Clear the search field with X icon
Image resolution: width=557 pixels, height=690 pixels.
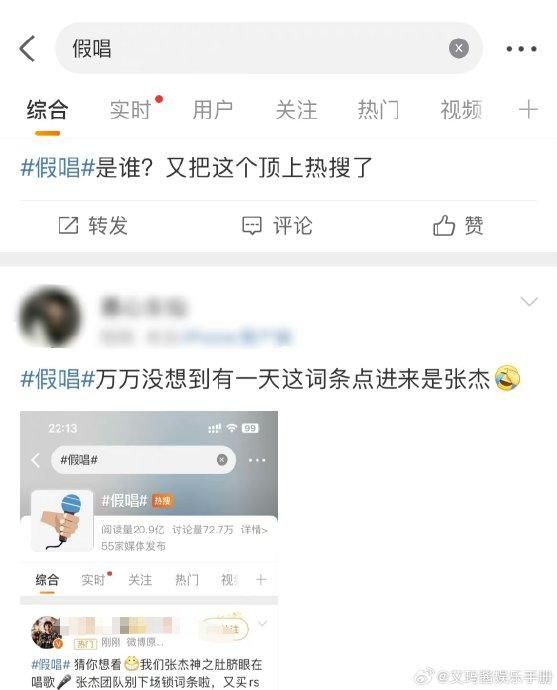[x=458, y=48]
